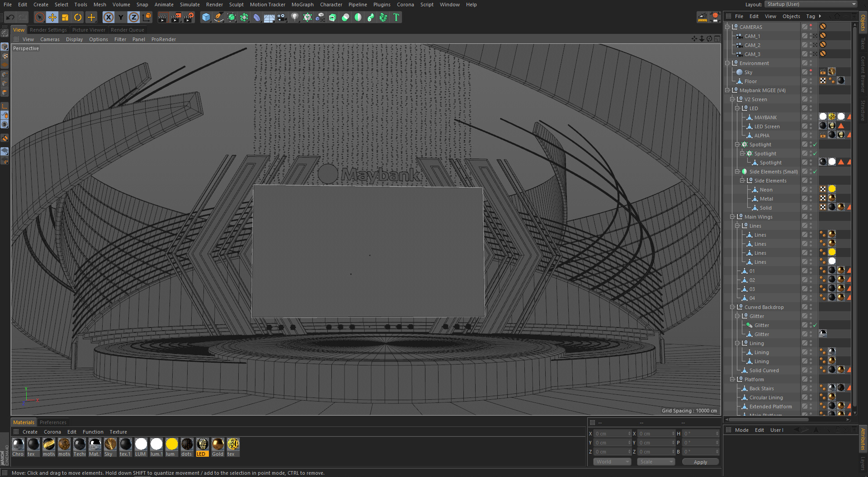The image size is (868, 477).
Task: Open Attributes panel Mode menu
Action: 742,430
